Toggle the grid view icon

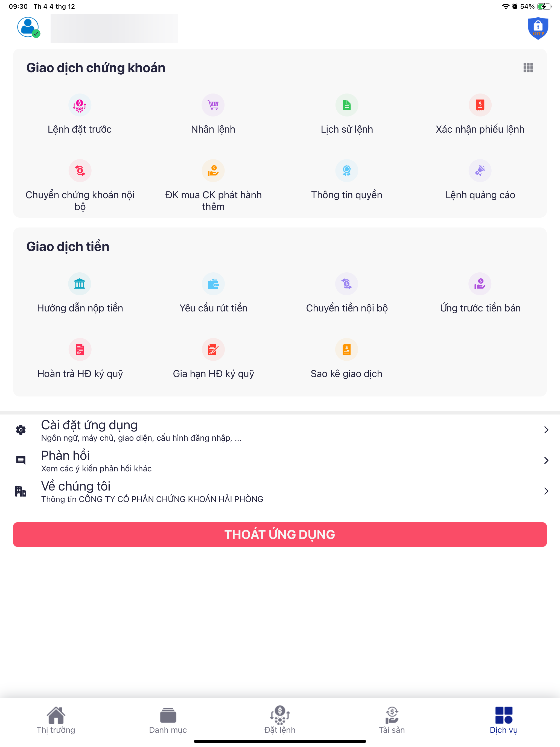[x=528, y=68]
